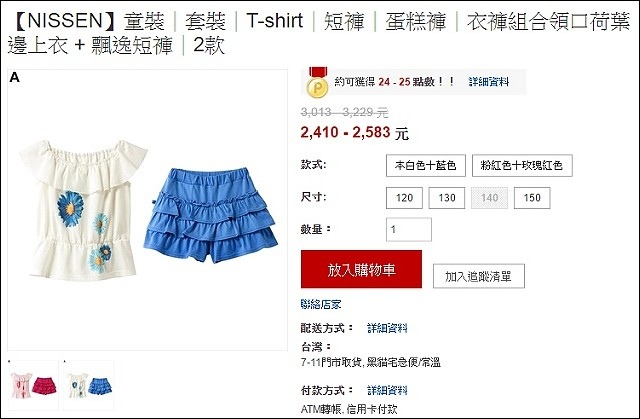Choose size 120
The width and height of the screenshot is (640, 419).
(x=404, y=198)
